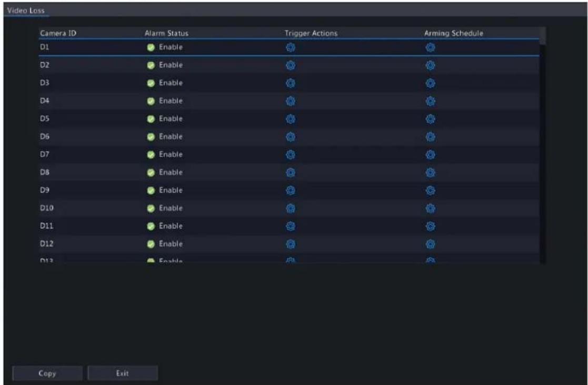
Task: Open Arming Schedule gear for camera D1
Action: pyautogui.click(x=431, y=47)
